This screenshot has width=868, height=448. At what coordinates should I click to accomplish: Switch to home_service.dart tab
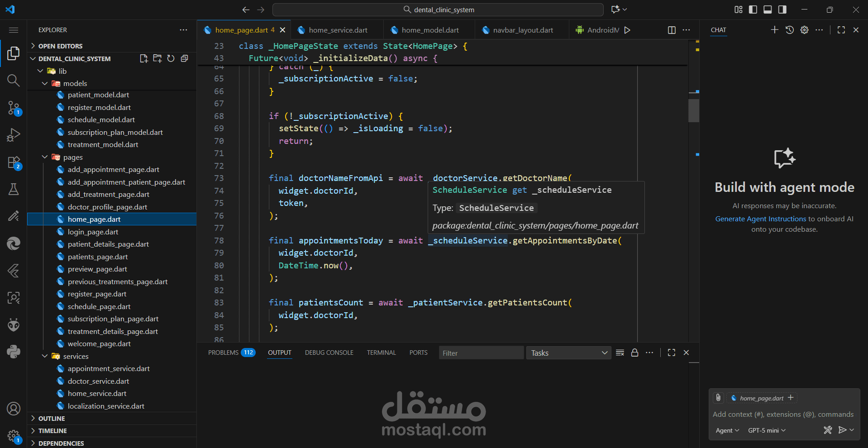338,30
